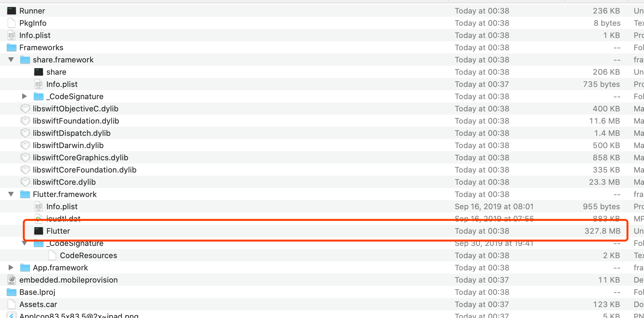
Task: Select the Base.lproj folder
Action: point(37,292)
